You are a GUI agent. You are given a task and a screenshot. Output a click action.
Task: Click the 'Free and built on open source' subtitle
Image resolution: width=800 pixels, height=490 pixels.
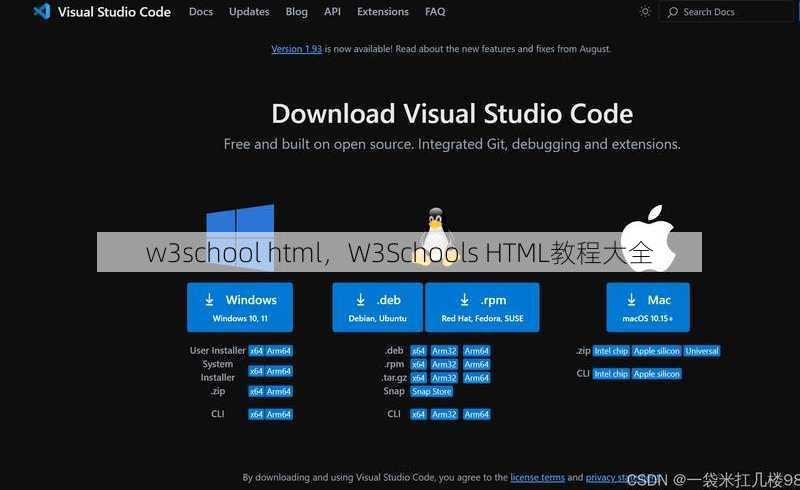(452, 144)
